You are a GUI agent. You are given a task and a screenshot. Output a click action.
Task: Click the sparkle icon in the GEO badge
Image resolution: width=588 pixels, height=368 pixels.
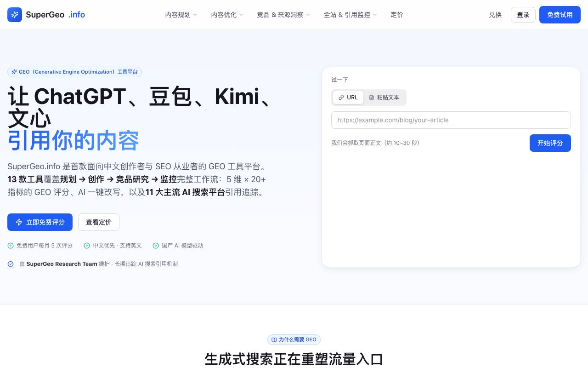(x=14, y=72)
